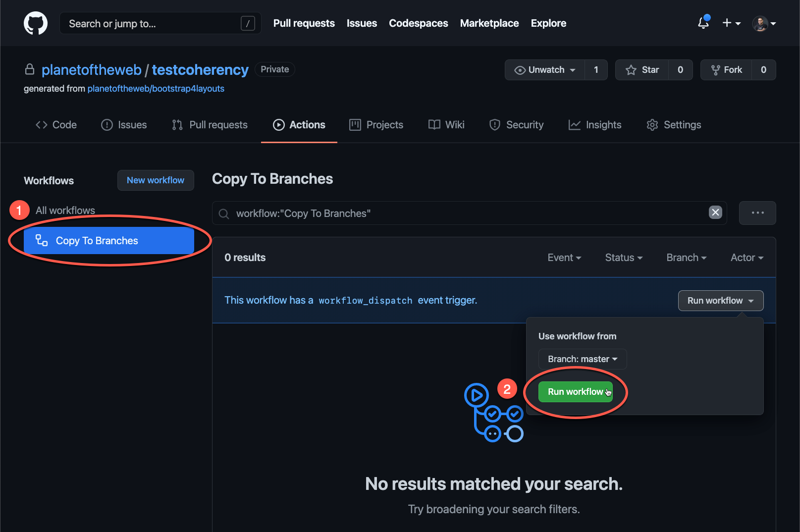Switch to the Code tab
800x532 pixels.
click(x=56, y=125)
